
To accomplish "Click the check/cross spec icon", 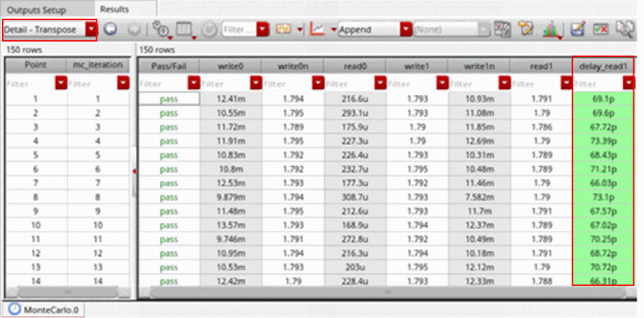I will (600, 29).
